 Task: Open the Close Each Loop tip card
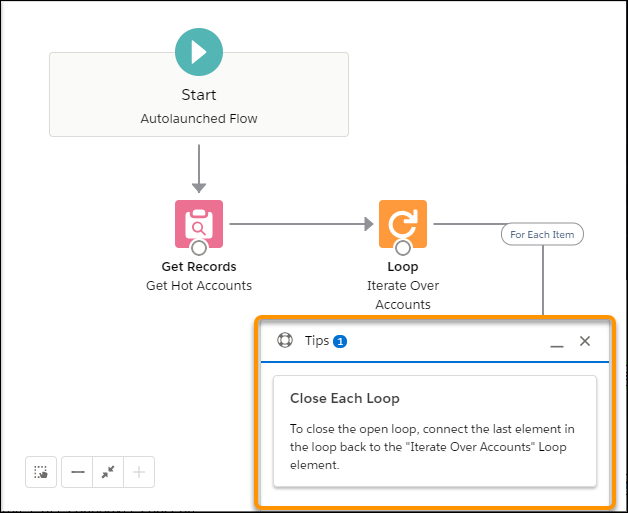pos(434,430)
